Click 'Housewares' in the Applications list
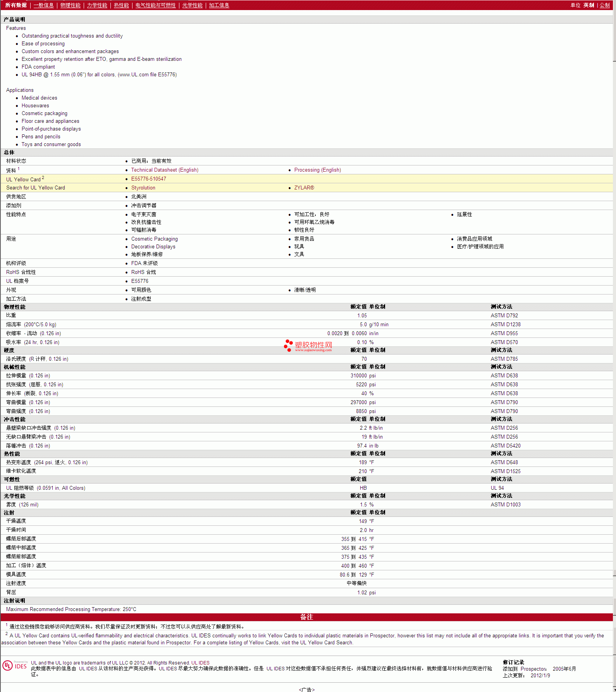Image resolution: width=616 pixels, height=692 pixels. 35,106
